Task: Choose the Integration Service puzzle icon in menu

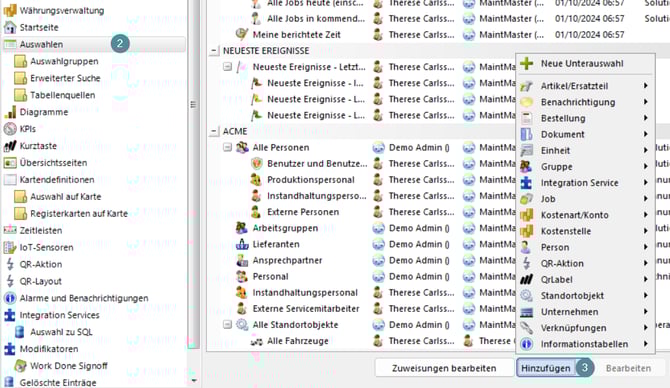Action: click(526, 183)
